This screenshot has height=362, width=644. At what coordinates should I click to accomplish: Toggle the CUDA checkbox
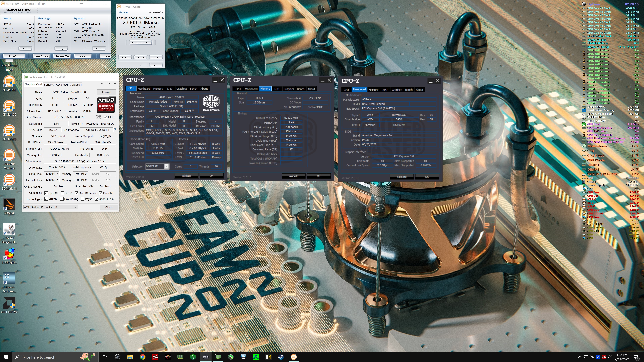(x=62, y=193)
